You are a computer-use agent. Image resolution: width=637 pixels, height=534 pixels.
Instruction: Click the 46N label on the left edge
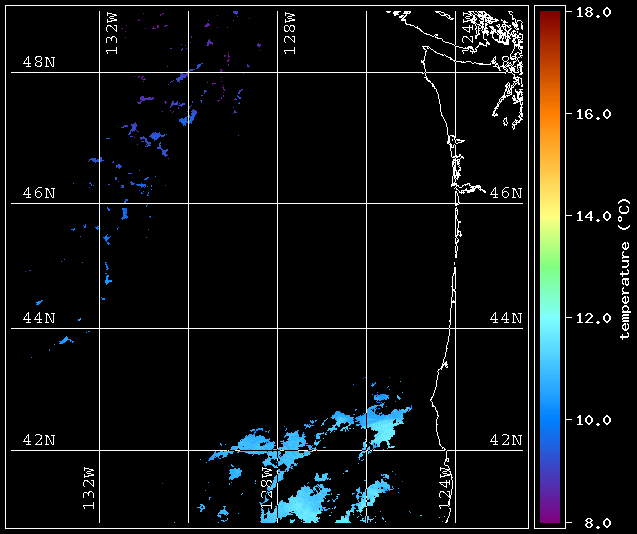(39, 192)
